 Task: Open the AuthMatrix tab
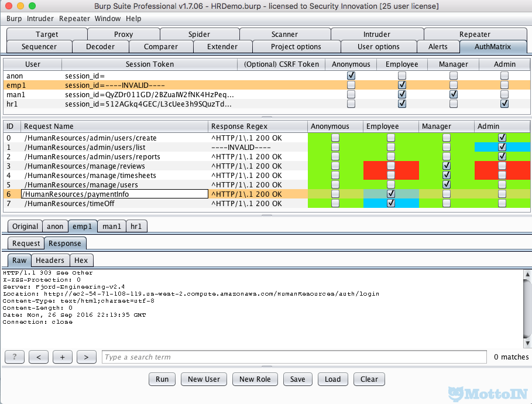tap(493, 46)
